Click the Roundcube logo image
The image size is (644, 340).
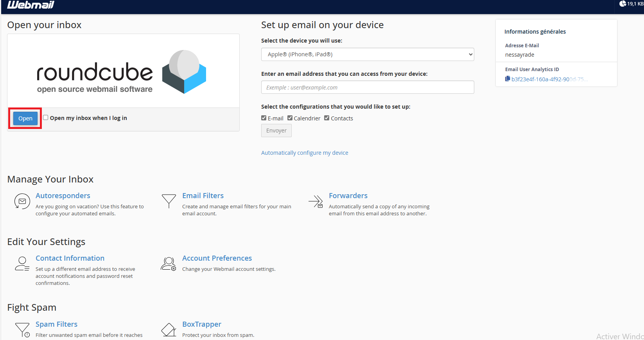[122, 72]
